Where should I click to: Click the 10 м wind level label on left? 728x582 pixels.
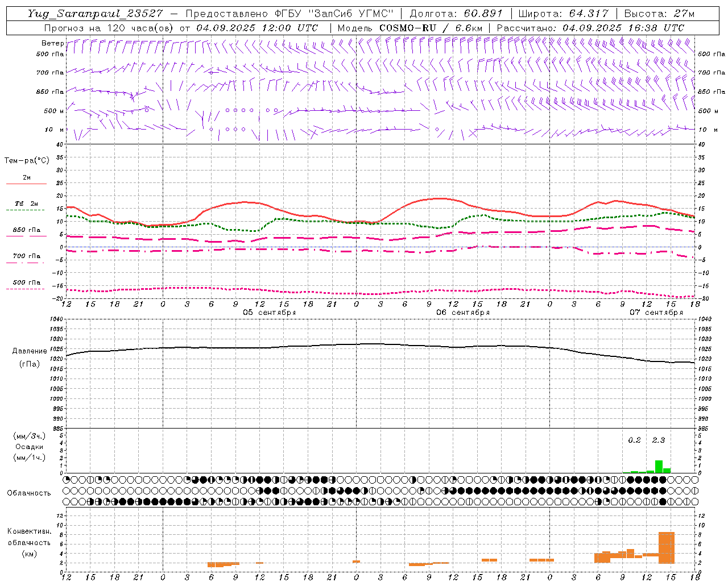(x=55, y=130)
